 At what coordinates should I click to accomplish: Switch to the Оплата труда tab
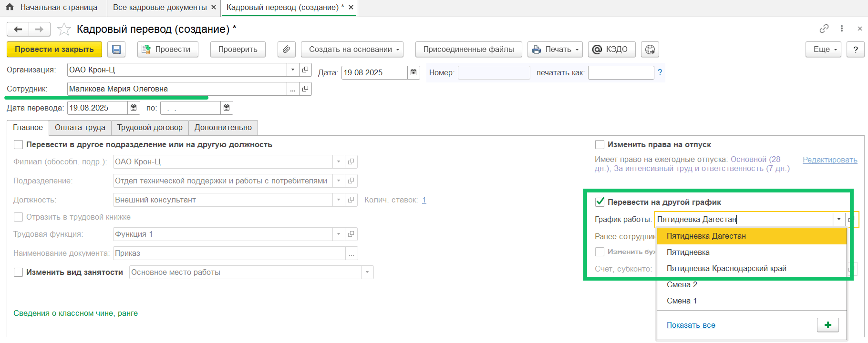point(80,128)
